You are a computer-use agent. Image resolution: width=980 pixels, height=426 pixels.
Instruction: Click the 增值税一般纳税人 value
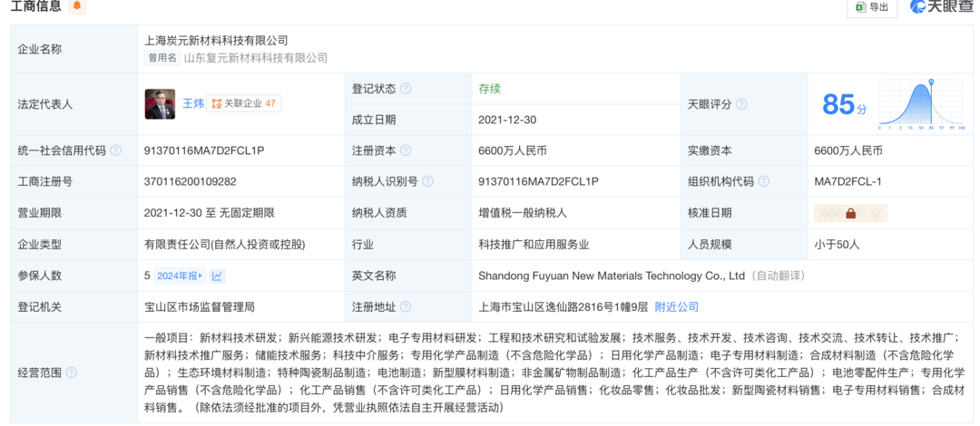523,213
